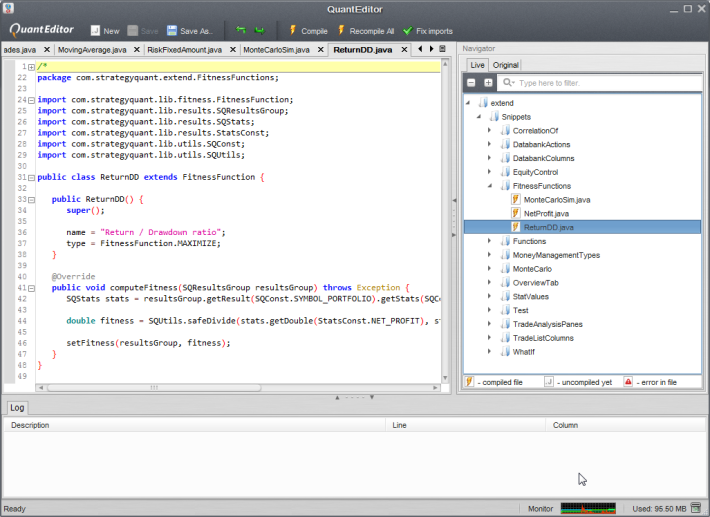Screen dimensions: 710x517
Task: Click editor vertical scrollbar up arrow
Action: [x=445, y=64]
